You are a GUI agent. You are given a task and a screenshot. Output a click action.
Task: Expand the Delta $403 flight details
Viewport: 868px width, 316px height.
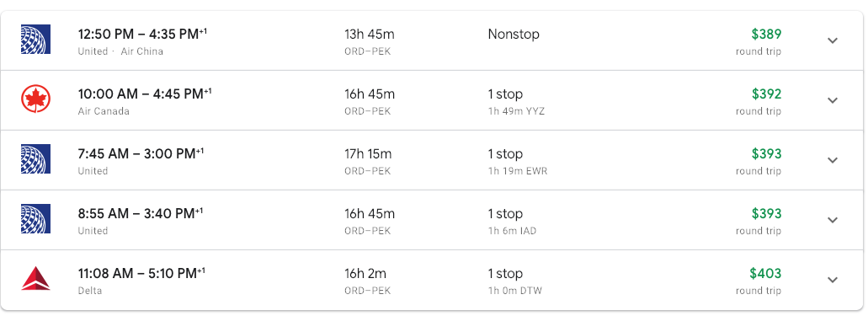click(832, 280)
